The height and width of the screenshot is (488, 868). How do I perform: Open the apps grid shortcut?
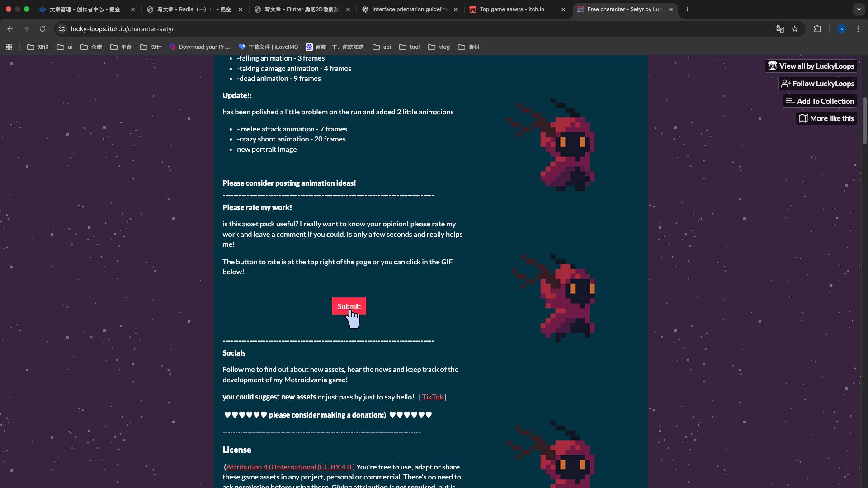9,47
